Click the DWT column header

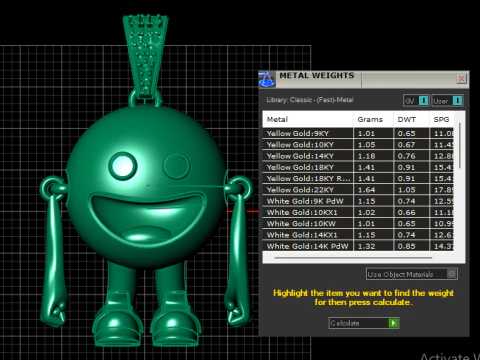411,119
